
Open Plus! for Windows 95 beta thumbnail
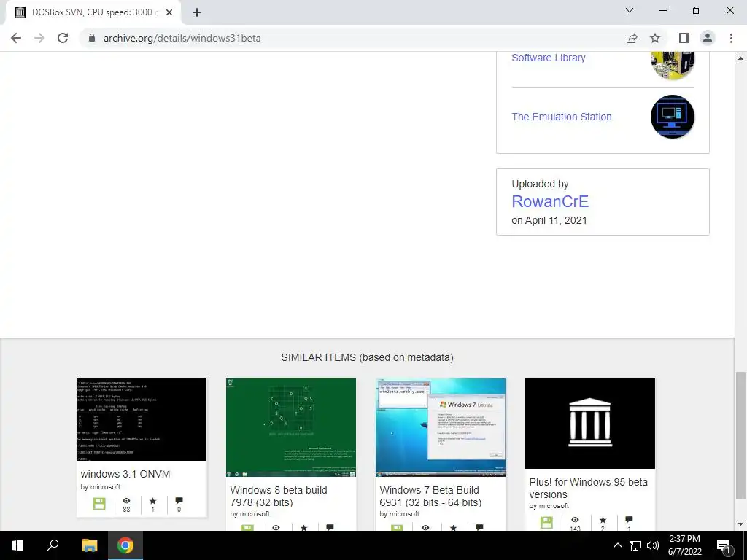[590, 424]
